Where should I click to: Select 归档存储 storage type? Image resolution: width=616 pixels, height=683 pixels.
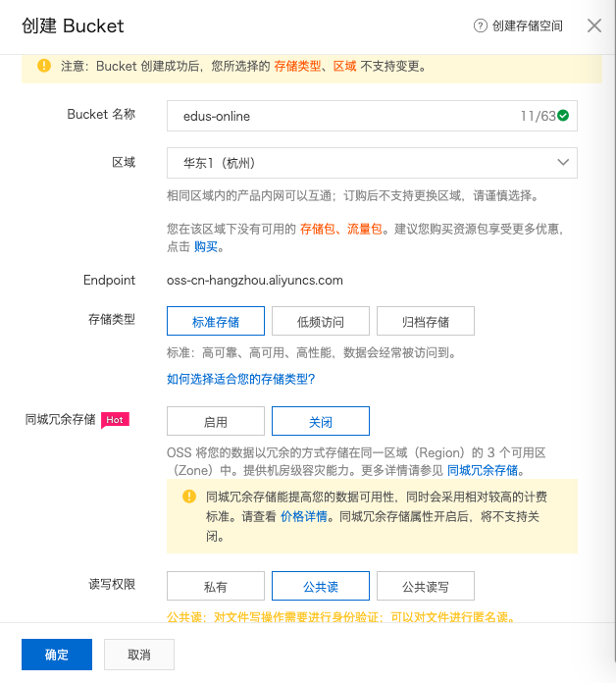coord(425,321)
